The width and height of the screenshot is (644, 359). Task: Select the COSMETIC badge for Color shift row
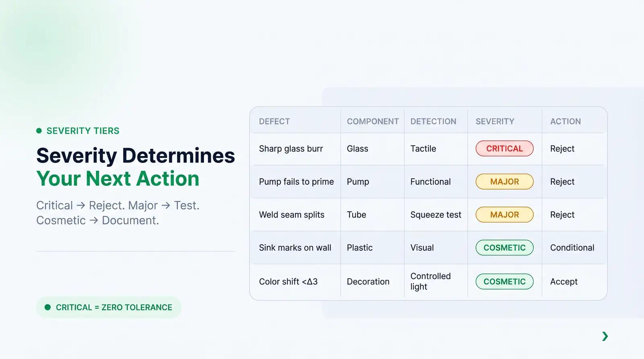504,281
